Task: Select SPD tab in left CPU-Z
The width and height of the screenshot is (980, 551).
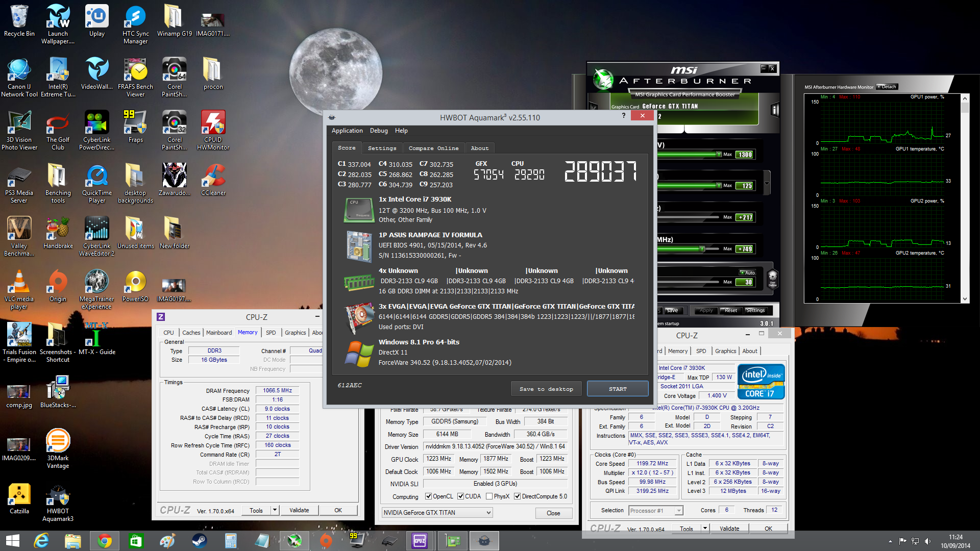Action: 271,333
